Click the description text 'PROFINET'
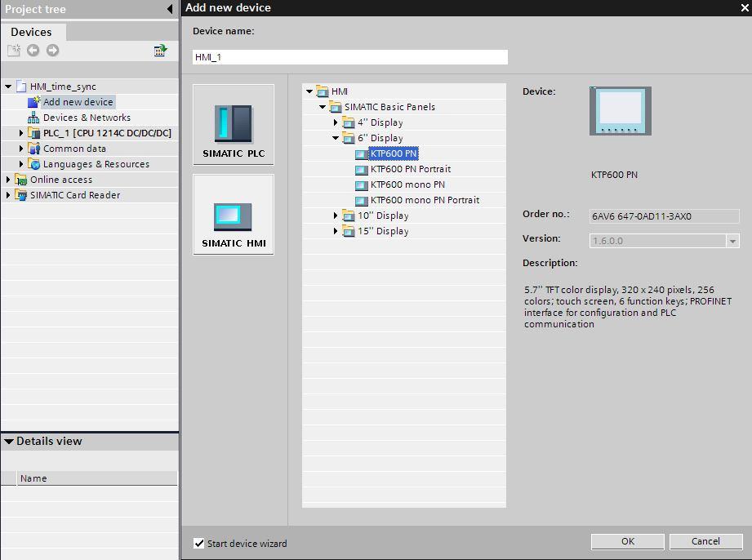The width and height of the screenshot is (752, 560). point(710,301)
